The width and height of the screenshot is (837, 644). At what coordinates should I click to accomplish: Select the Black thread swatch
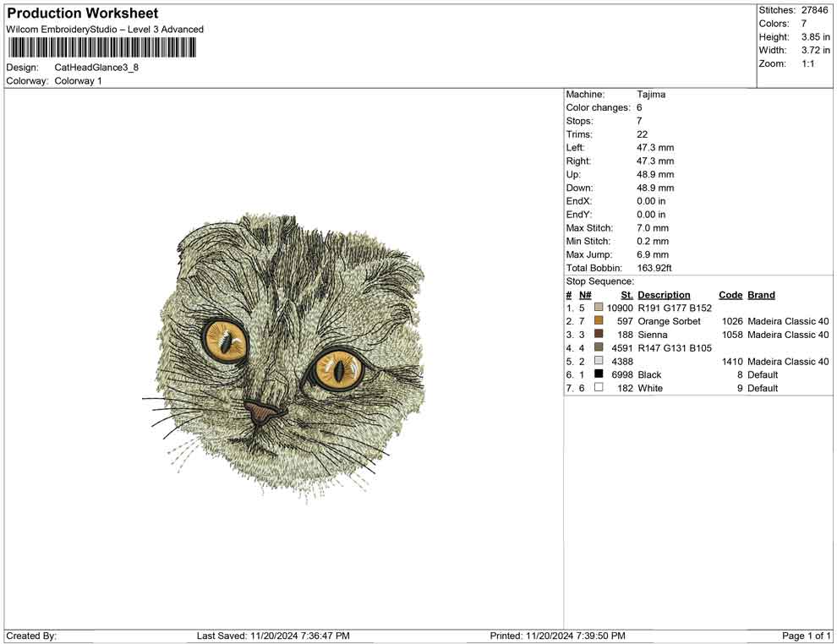pos(600,374)
